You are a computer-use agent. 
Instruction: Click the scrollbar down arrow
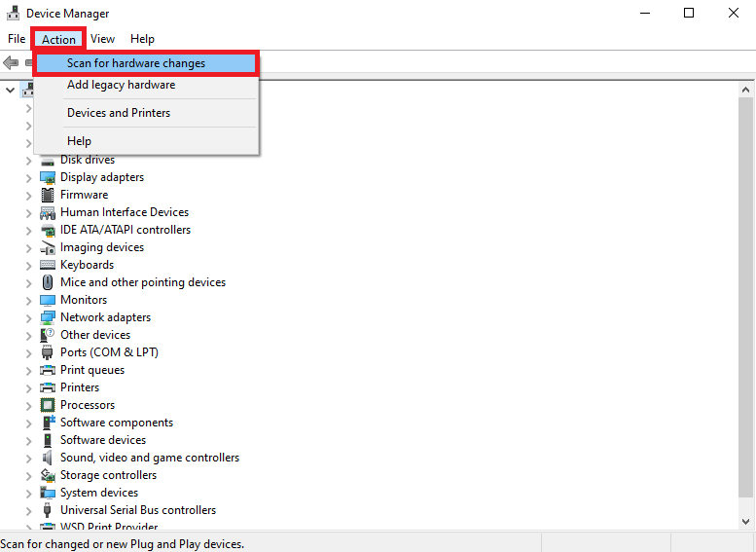point(745,521)
